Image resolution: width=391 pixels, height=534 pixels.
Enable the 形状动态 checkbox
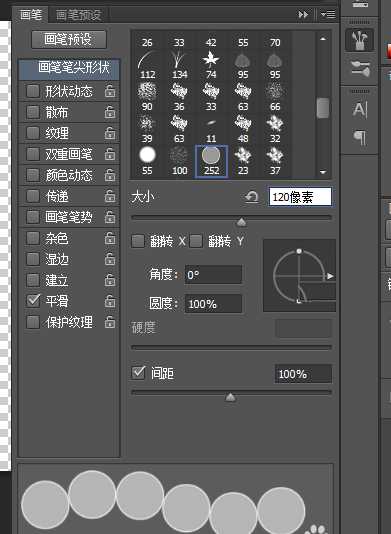[33, 91]
